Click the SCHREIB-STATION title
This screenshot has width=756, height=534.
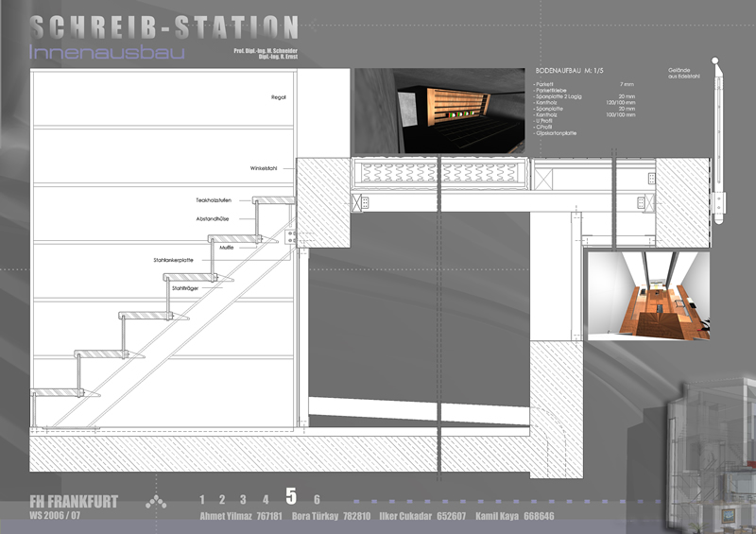point(163,26)
